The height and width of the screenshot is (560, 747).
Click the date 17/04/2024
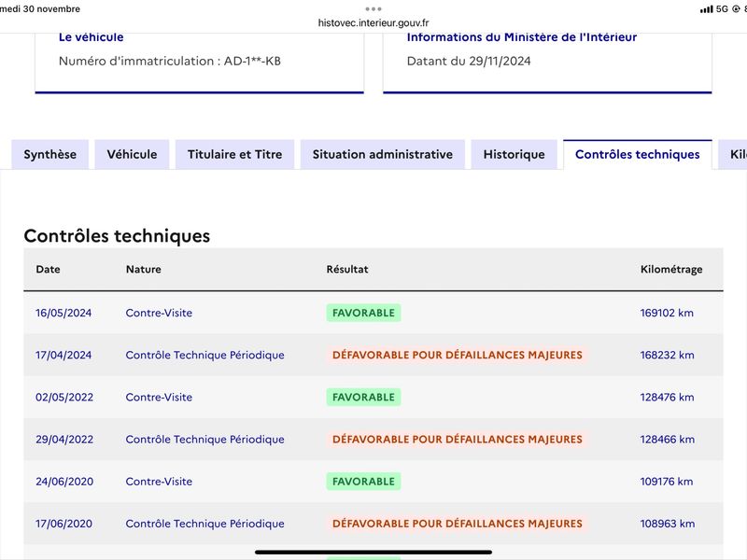click(63, 355)
